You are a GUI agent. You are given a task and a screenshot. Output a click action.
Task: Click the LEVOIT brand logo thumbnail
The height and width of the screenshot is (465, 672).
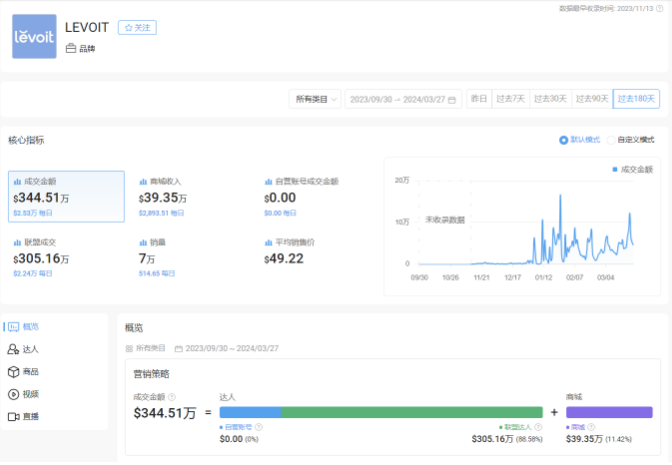click(34, 37)
